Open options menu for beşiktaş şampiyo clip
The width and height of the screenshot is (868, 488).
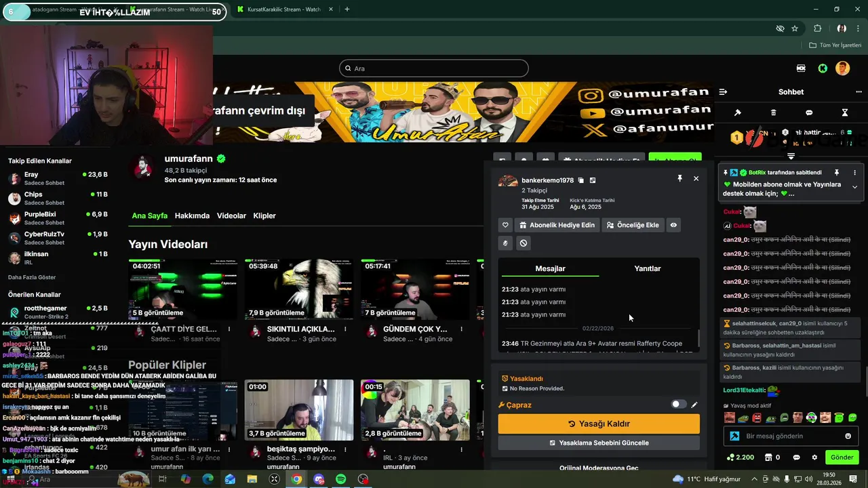(x=345, y=449)
